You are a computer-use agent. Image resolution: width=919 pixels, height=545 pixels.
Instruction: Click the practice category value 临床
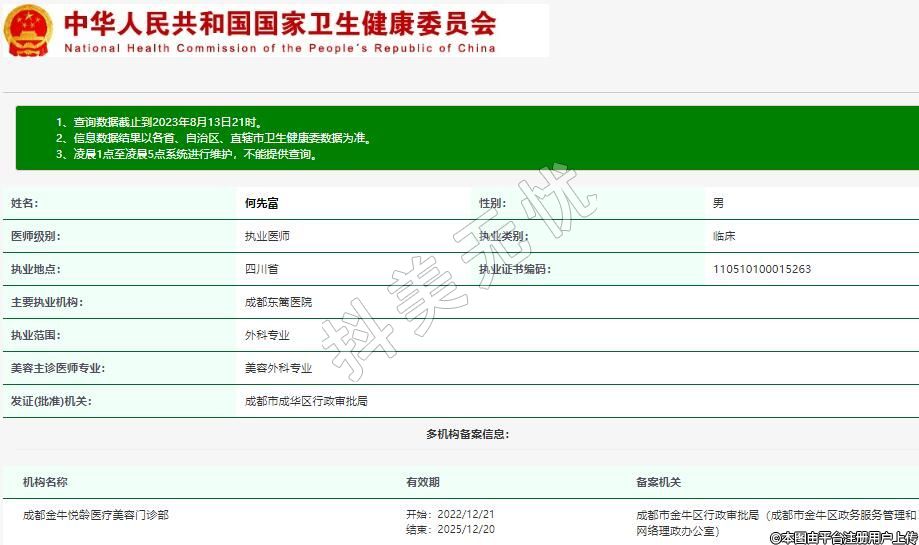tap(724, 236)
